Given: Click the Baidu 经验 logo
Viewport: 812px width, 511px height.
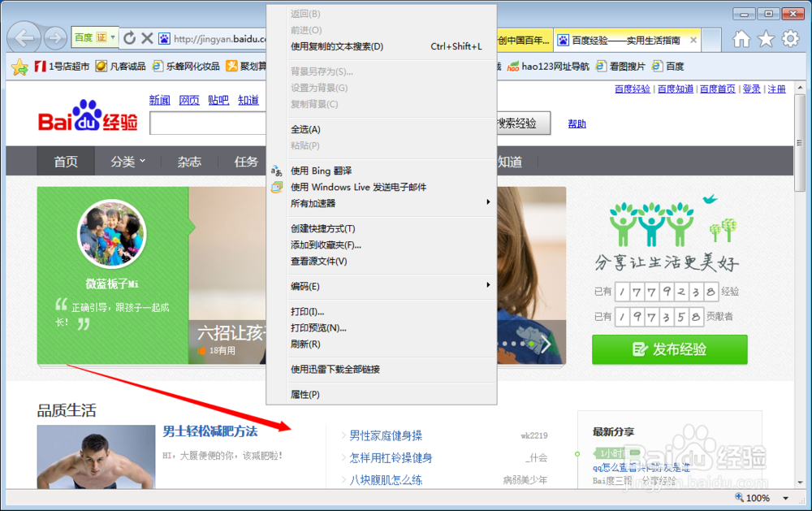Looking at the screenshot, I should point(88,116).
